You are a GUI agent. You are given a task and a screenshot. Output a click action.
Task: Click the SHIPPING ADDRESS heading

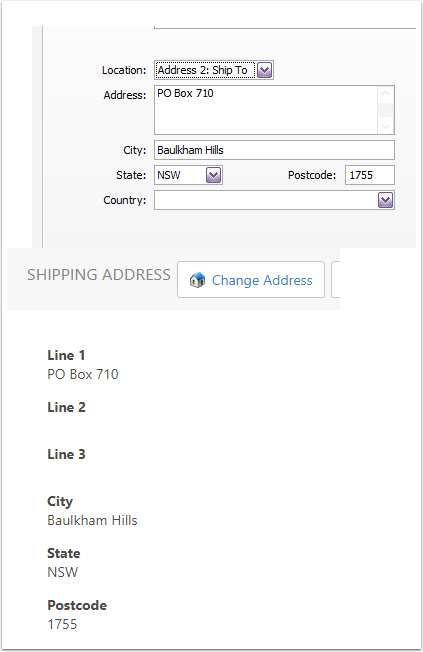click(x=99, y=274)
